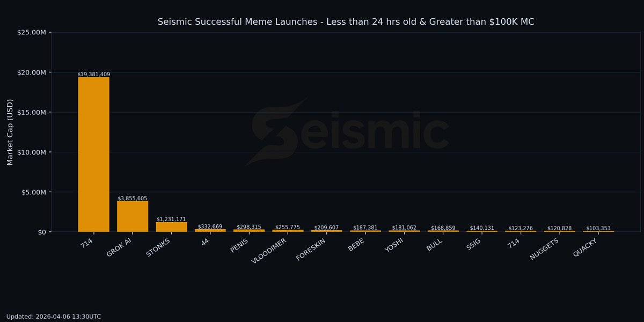Click the $187,381 value label
Screen dimensions: 644x322
pos(365,228)
